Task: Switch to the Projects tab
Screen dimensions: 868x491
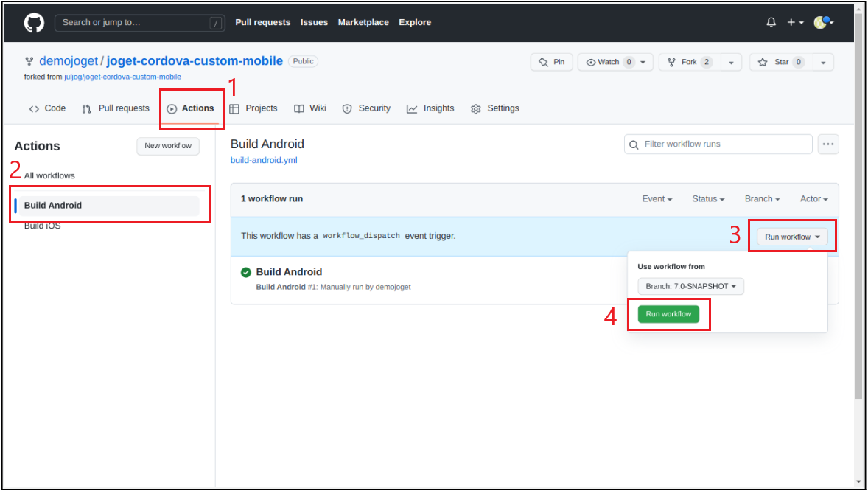Action: tap(253, 108)
